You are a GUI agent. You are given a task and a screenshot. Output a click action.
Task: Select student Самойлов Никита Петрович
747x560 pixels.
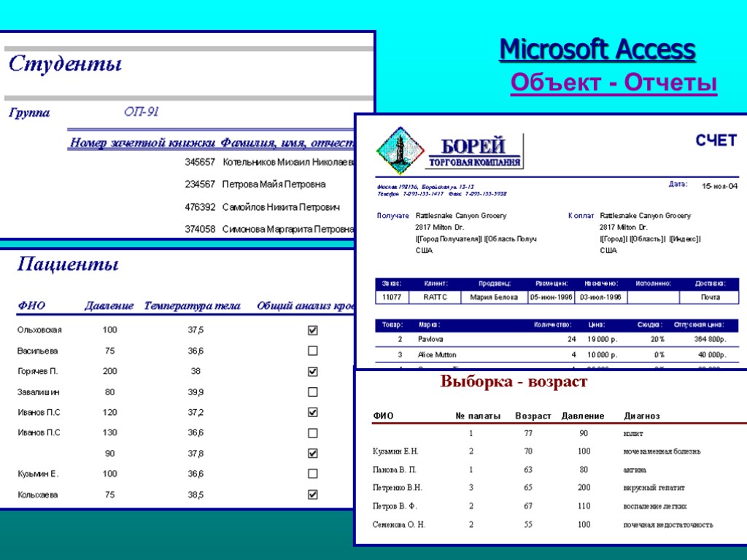click(x=281, y=207)
